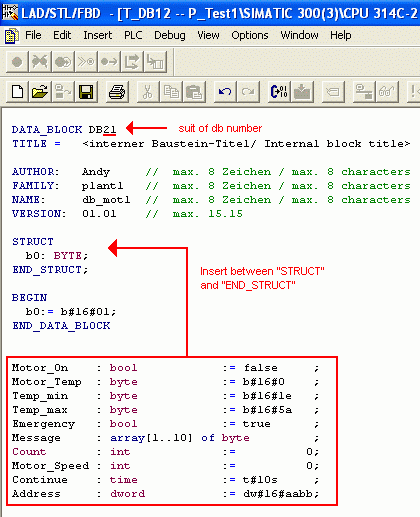Click the LAD/STL/FBD title bar
Image resolution: width=420 pixels, height=517 pixels.
210,13
